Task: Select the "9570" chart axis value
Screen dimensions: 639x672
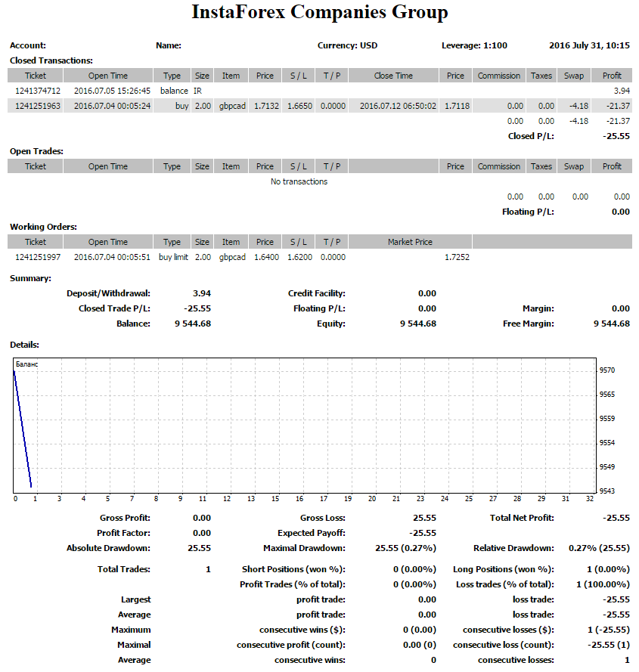Action: coord(607,370)
